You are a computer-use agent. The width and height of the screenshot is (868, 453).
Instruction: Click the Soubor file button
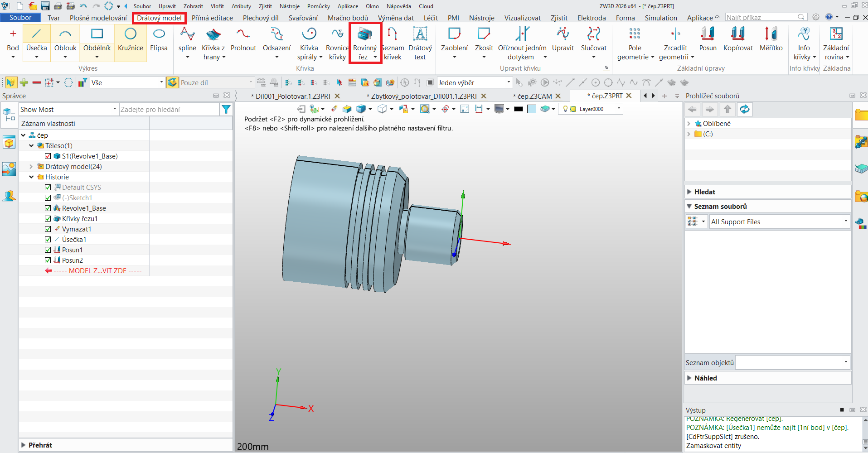pyautogui.click(x=20, y=18)
